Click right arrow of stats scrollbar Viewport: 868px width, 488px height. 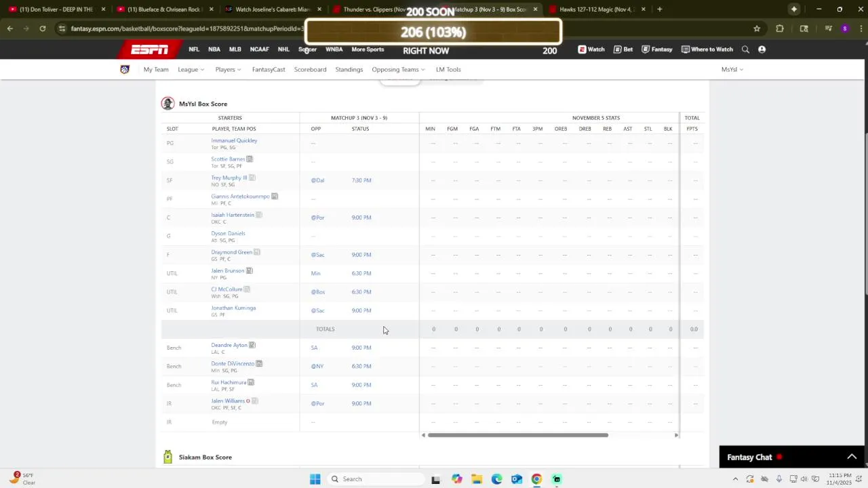coord(676,435)
